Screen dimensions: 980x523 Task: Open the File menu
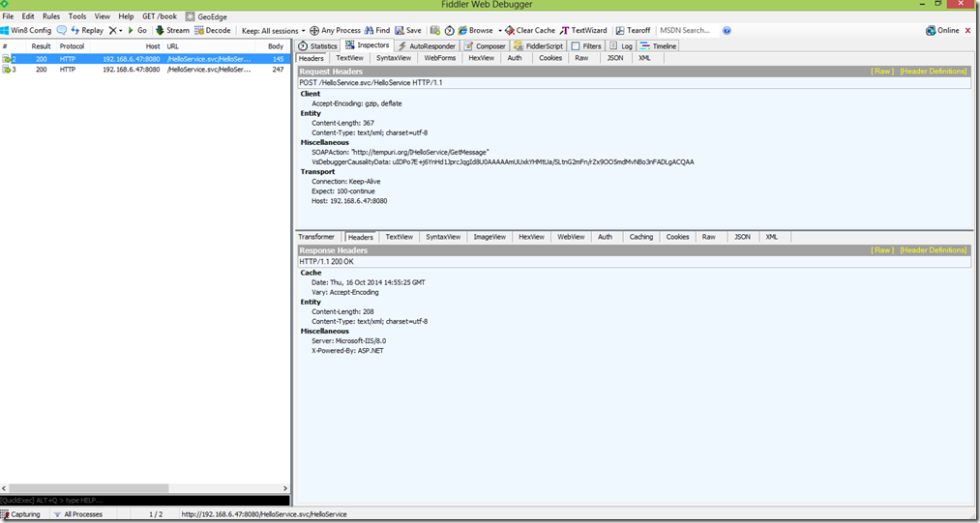coord(8,16)
